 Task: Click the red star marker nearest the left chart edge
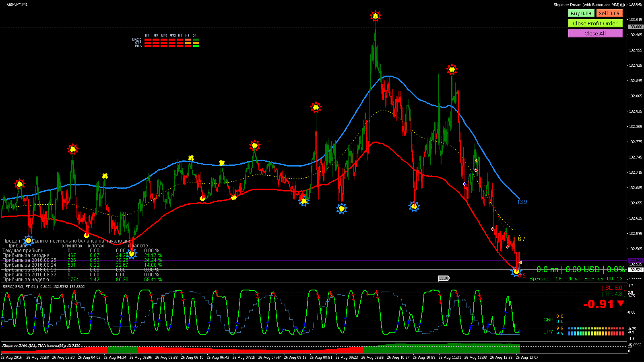click(x=19, y=184)
